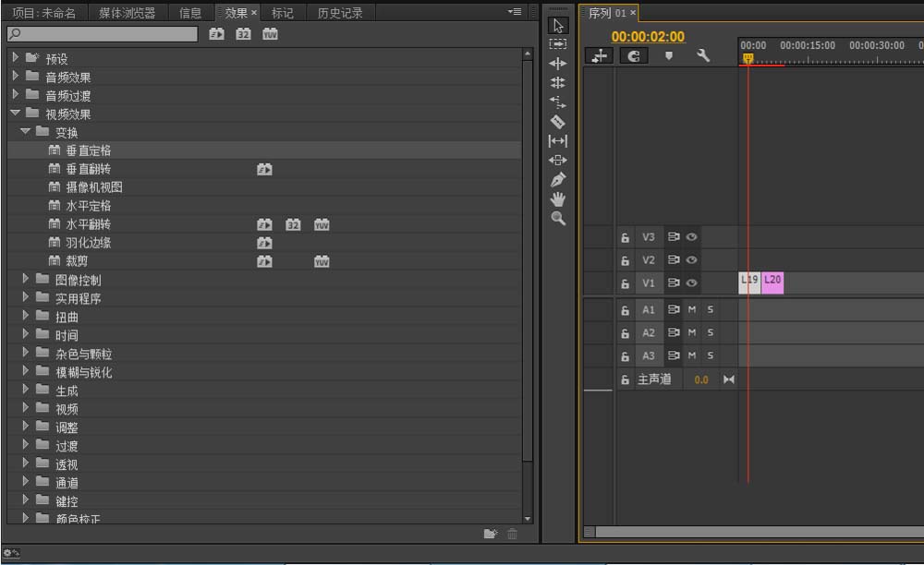
Task: Switch to the 历史记录 tab
Action: coord(340,13)
